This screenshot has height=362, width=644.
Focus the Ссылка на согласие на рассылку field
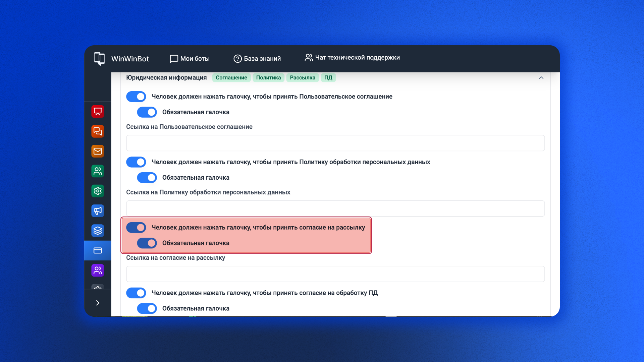click(x=335, y=274)
